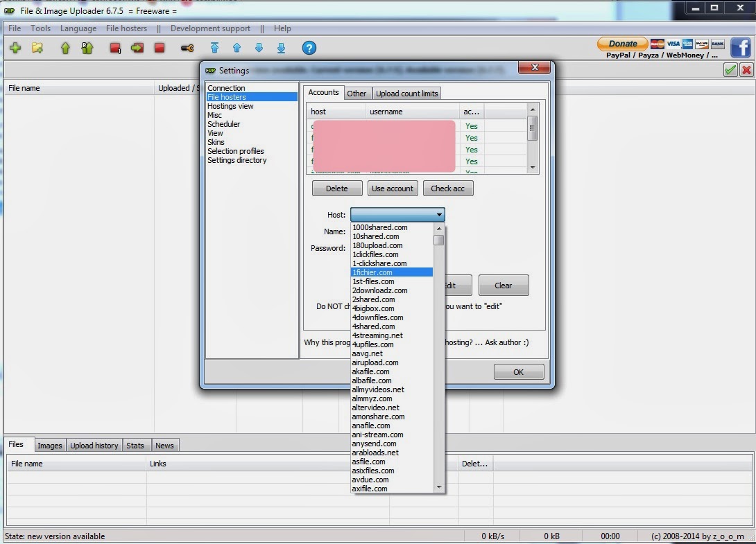Image resolution: width=756 pixels, height=544 pixels.
Task: Click the double green arrows R upload icon
Action: tap(87, 48)
